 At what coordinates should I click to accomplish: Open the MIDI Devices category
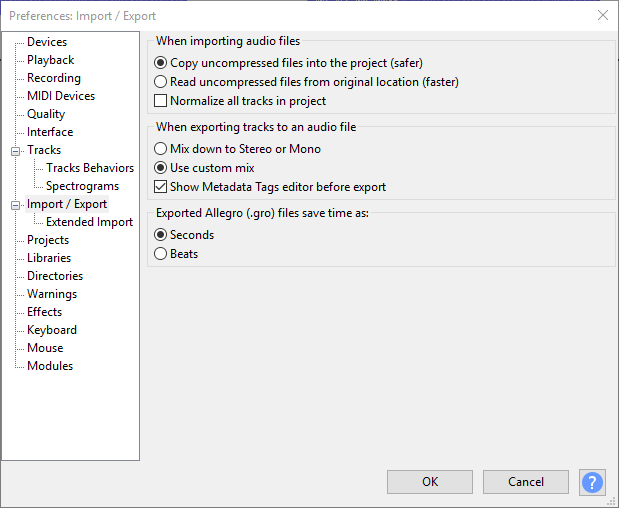pos(61,96)
